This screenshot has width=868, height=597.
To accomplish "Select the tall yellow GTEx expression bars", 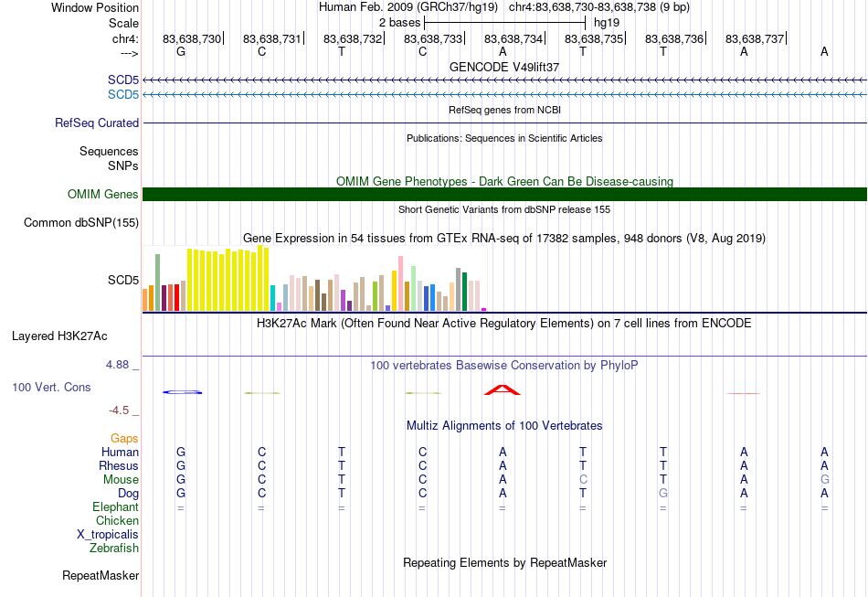I will point(228,279).
